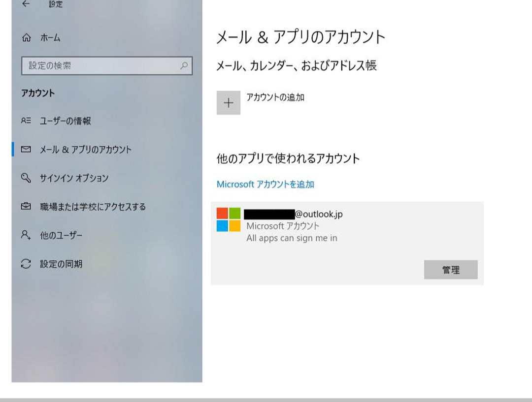Open ユーザーの情報 page

tap(66, 121)
